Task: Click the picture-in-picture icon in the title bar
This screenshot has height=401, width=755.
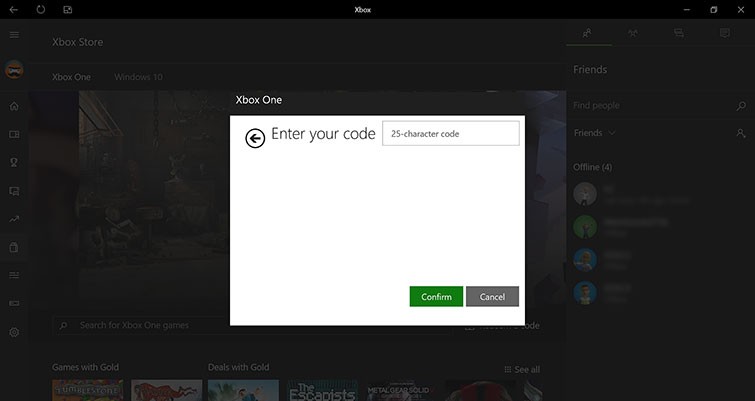Action: point(67,10)
